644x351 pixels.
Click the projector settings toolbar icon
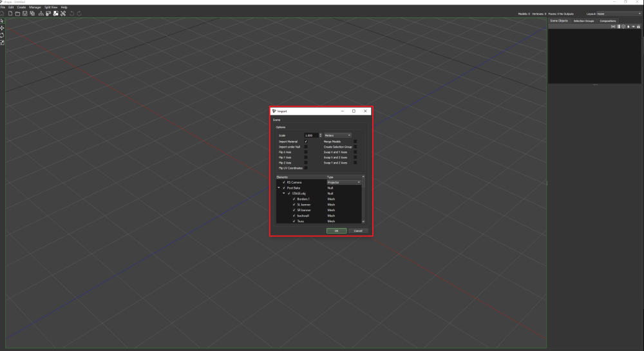(48, 14)
